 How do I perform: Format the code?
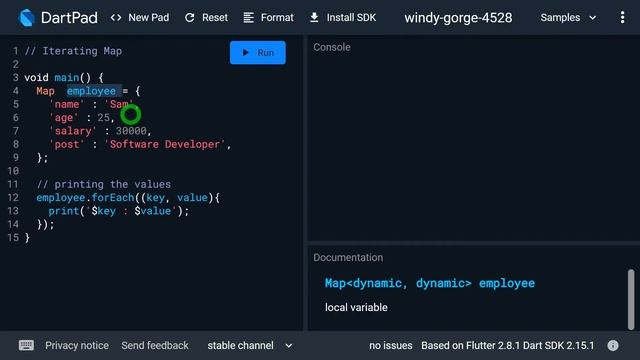[268, 18]
